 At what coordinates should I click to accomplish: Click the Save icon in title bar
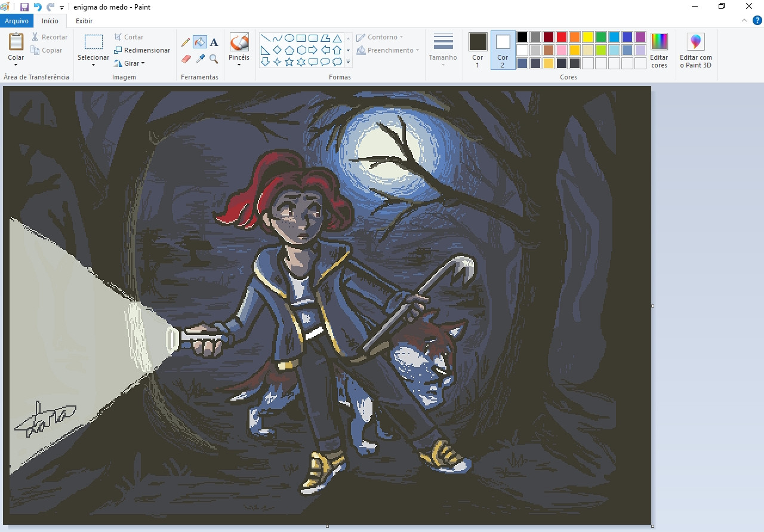24,7
